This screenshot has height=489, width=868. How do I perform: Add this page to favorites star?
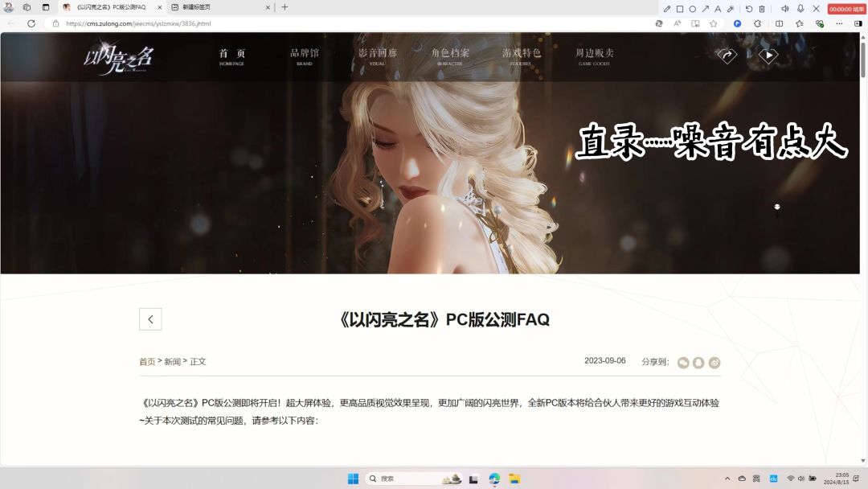pyautogui.click(x=713, y=24)
